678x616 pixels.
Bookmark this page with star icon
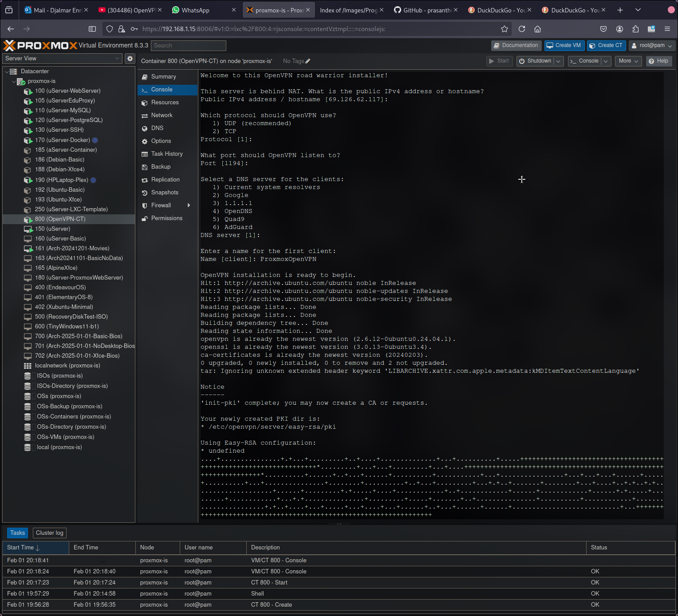[x=505, y=29]
